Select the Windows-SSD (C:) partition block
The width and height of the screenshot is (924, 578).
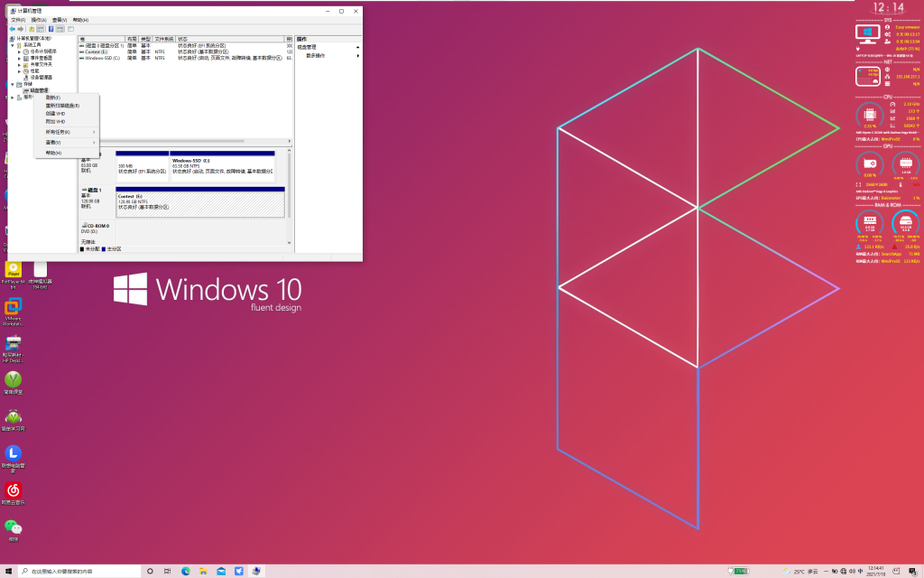[222, 166]
